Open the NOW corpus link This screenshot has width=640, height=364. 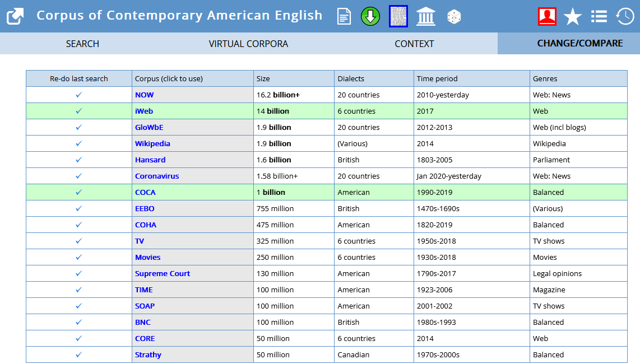pyautogui.click(x=145, y=95)
